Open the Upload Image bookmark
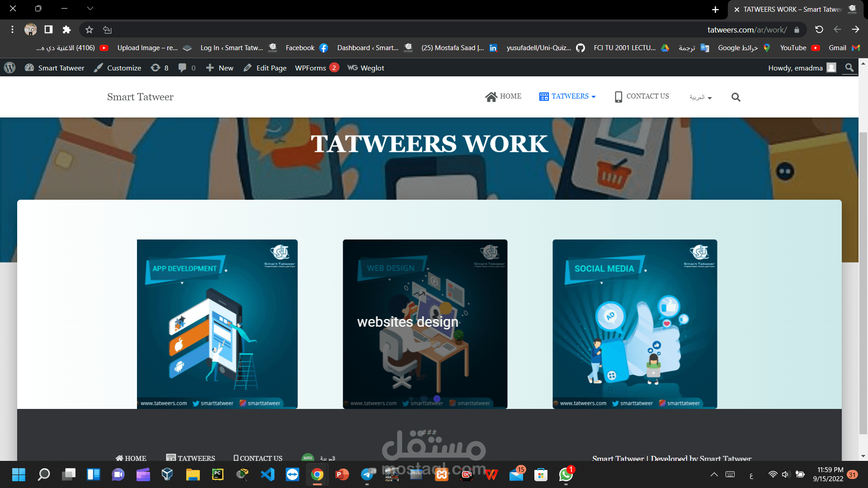This screenshot has height=488, width=868. tap(154, 48)
